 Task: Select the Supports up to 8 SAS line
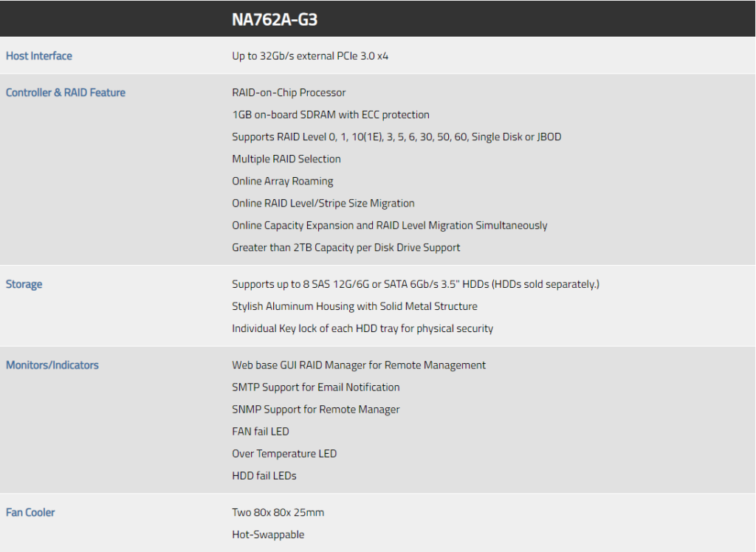click(x=416, y=284)
